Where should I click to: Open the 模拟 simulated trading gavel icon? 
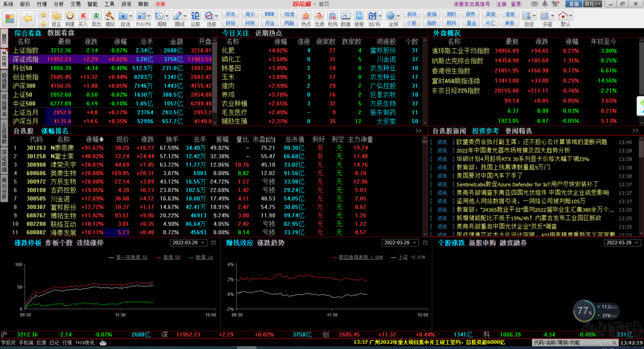coord(109,18)
